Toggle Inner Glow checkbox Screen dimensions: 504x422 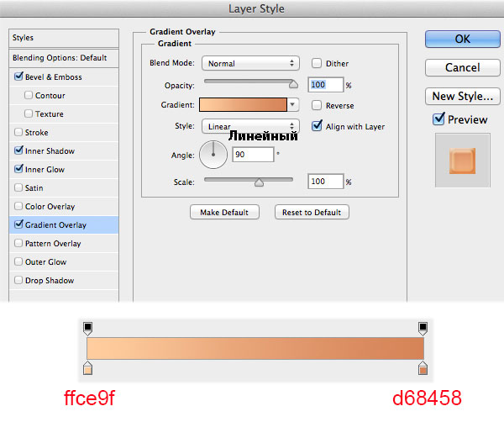click(18, 168)
